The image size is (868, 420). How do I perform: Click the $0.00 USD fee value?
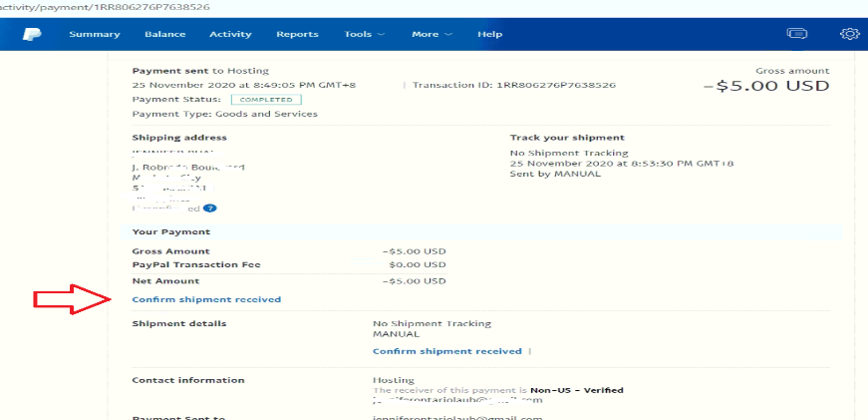tap(417, 264)
